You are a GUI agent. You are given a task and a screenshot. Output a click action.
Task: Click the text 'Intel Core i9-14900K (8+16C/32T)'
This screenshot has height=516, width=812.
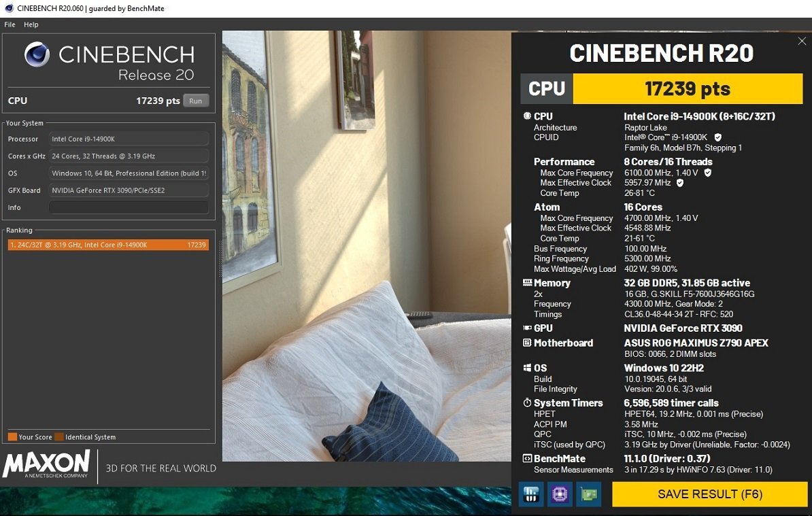tap(700, 116)
